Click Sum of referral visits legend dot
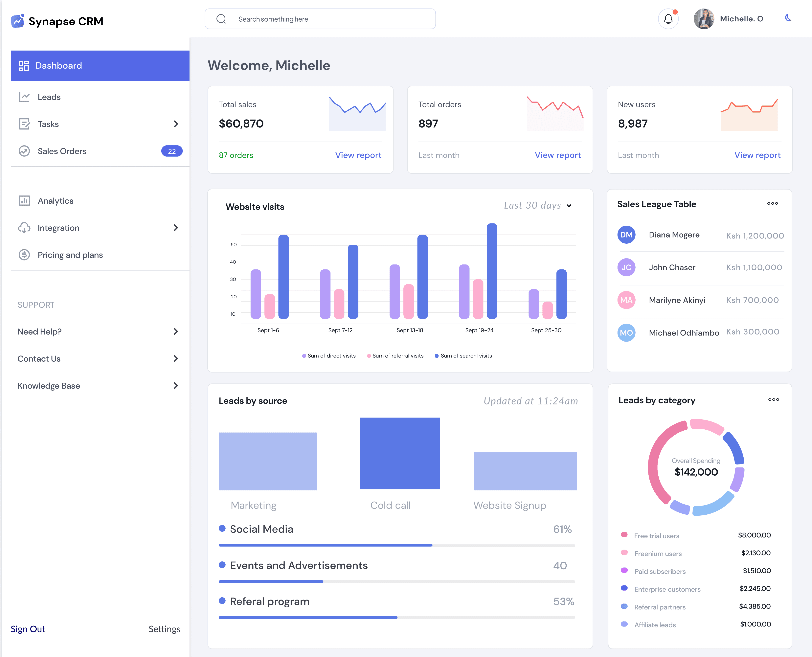The image size is (812, 657). click(x=369, y=356)
